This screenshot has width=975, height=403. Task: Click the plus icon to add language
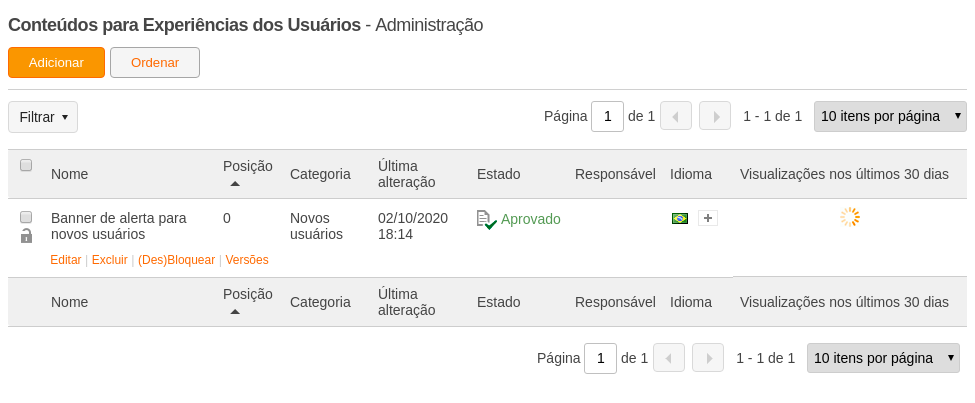point(708,218)
